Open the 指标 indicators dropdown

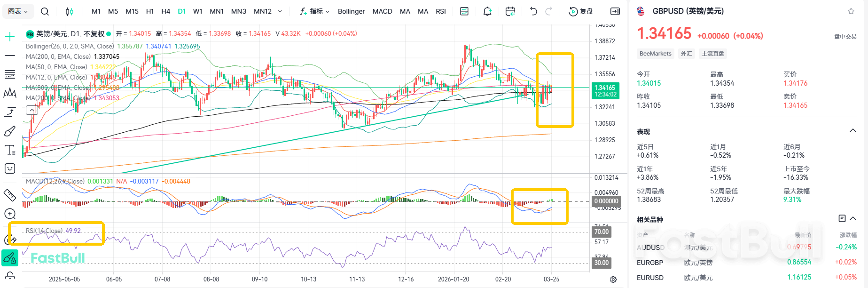[x=315, y=11]
